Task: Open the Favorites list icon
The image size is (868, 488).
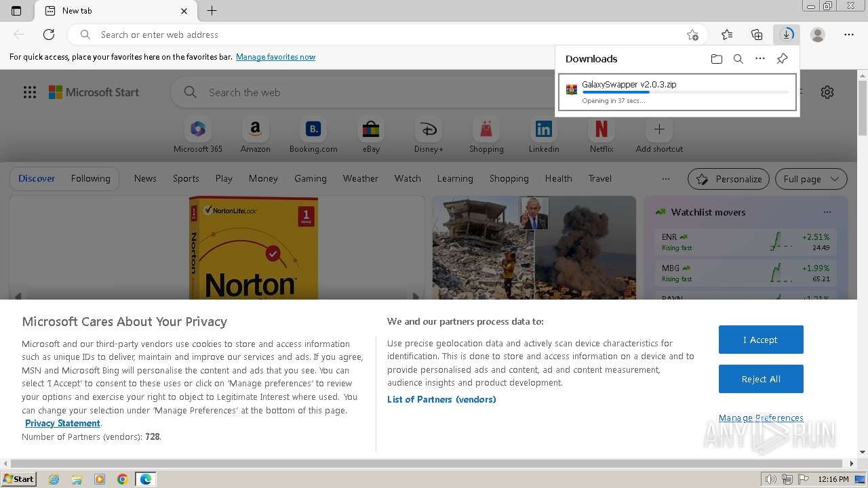Action: coord(727,35)
